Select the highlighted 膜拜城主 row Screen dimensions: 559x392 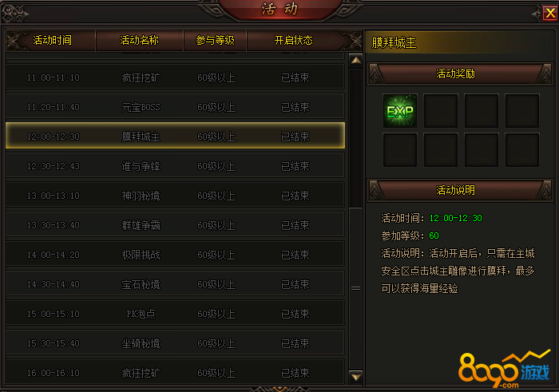point(175,136)
